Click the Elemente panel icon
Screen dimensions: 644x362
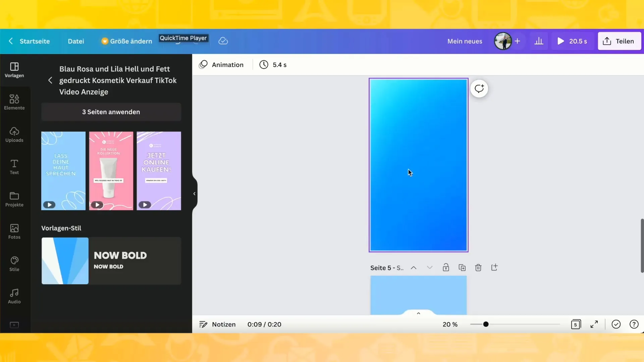click(x=14, y=102)
